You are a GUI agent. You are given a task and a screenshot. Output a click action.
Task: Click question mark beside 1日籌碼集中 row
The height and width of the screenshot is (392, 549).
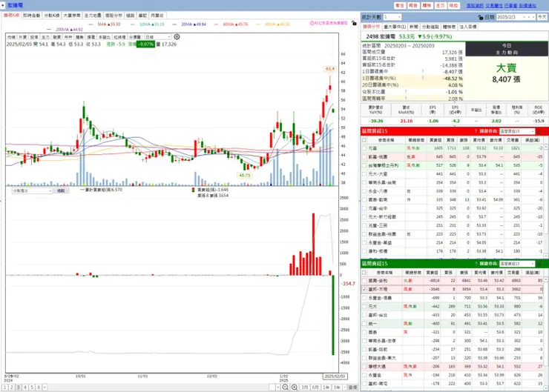point(423,72)
